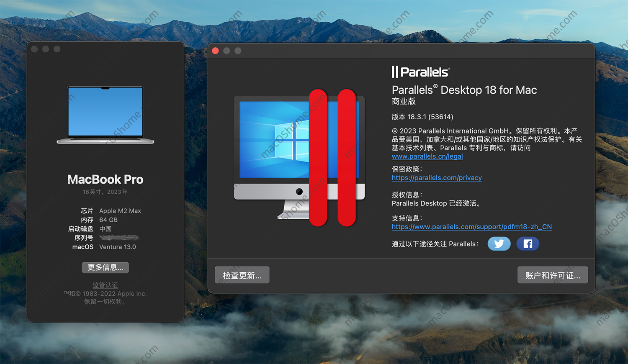
Task: Close the About This Mac window
Action: coord(35,49)
